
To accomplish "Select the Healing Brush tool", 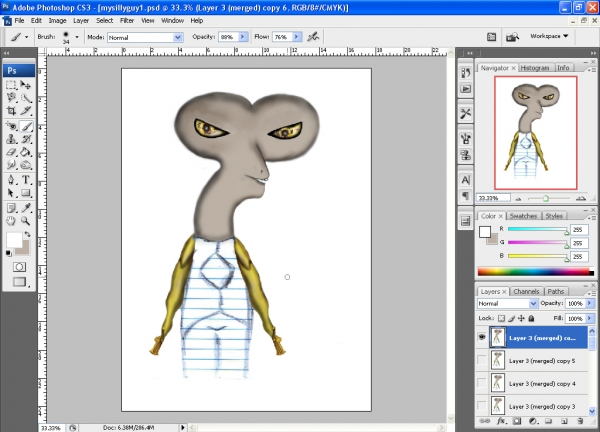I will tap(11, 126).
